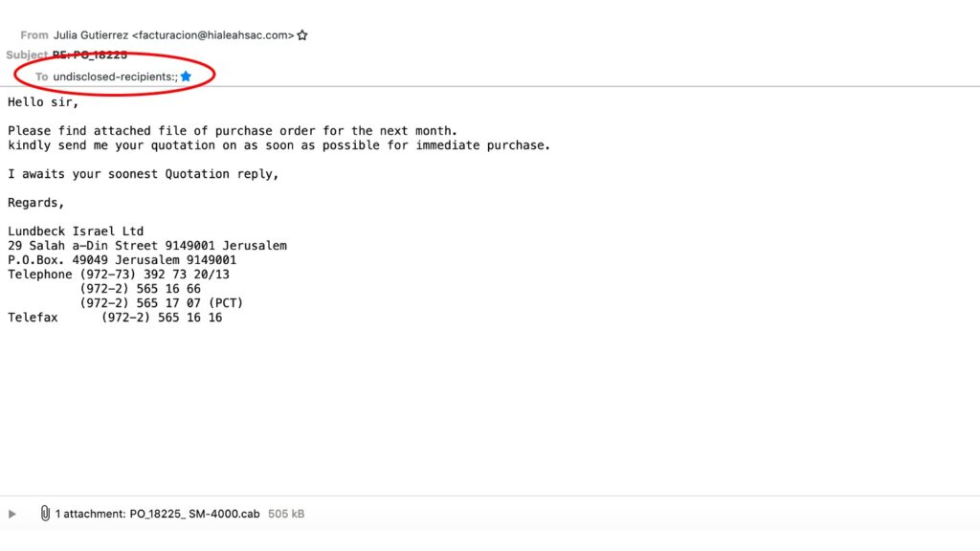Click the Subject header label

coord(27,55)
